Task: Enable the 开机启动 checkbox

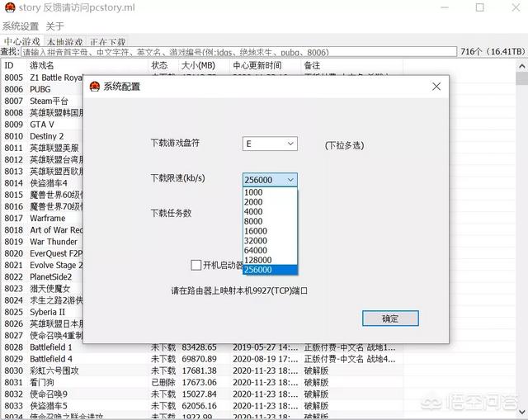Action: click(196, 265)
